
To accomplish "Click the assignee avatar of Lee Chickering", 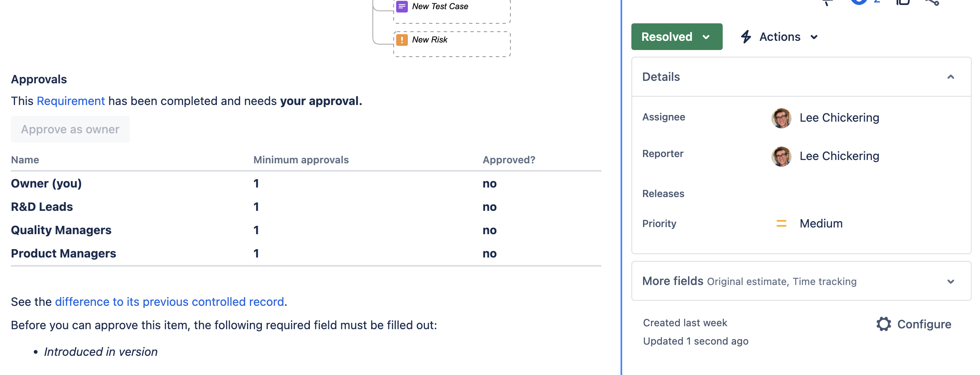I will [x=781, y=118].
